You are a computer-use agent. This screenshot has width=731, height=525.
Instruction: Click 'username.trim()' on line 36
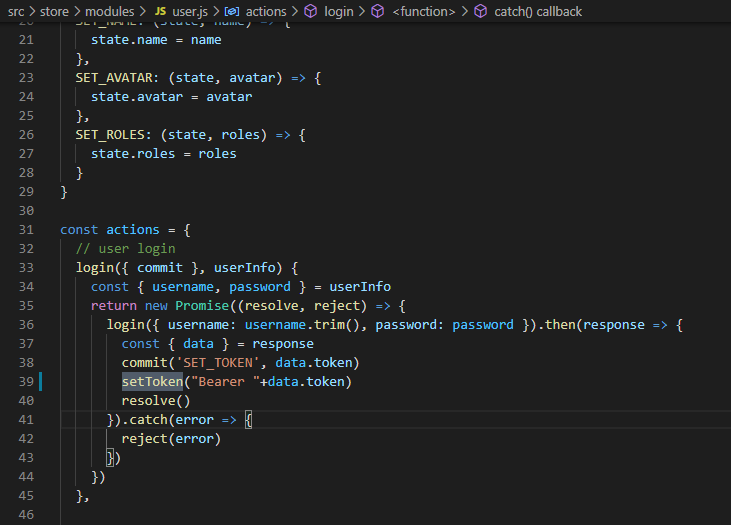click(x=302, y=325)
